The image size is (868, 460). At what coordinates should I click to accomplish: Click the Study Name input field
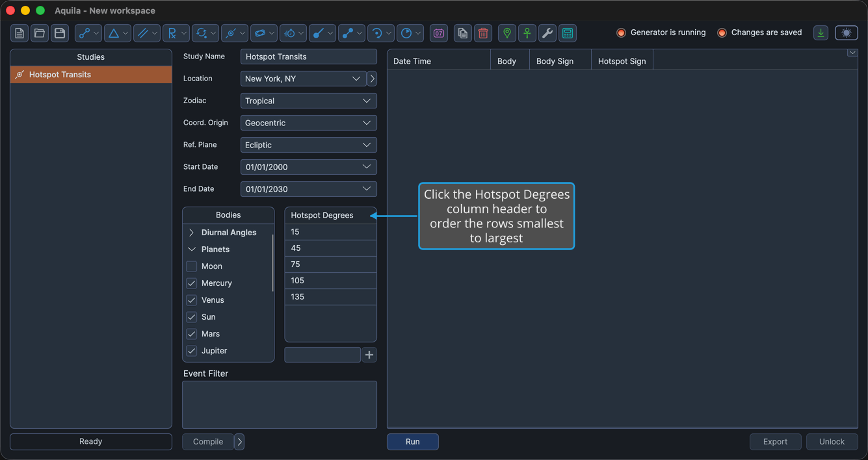pos(309,57)
